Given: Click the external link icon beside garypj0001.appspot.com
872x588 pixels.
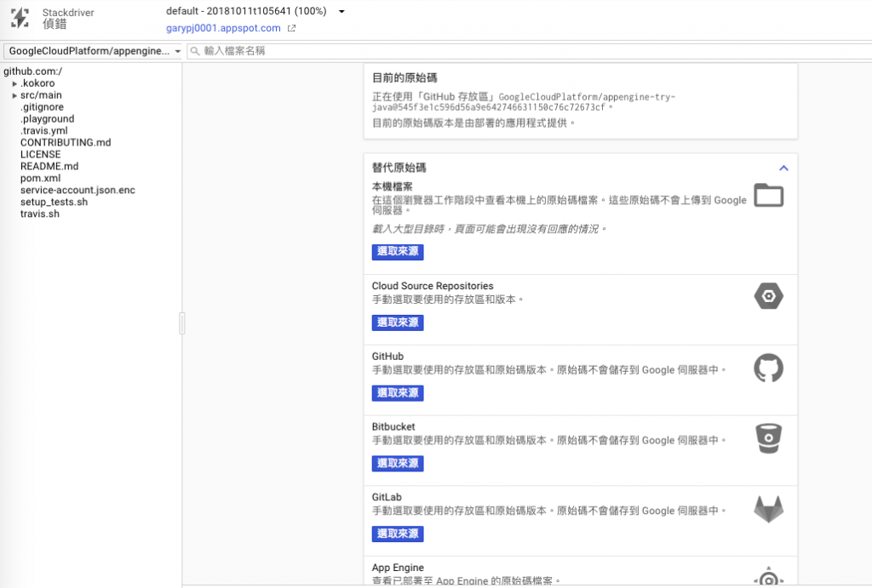Looking at the screenshot, I should tap(291, 28).
